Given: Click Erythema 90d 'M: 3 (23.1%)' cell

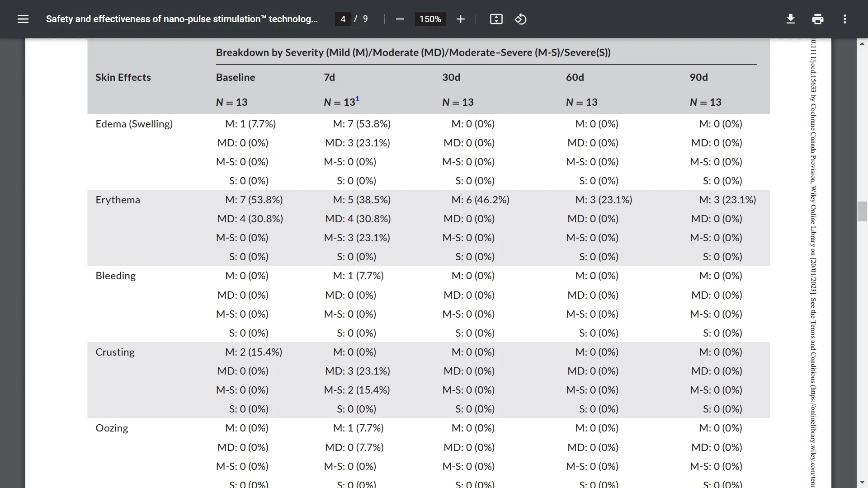Looking at the screenshot, I should 727,200.
